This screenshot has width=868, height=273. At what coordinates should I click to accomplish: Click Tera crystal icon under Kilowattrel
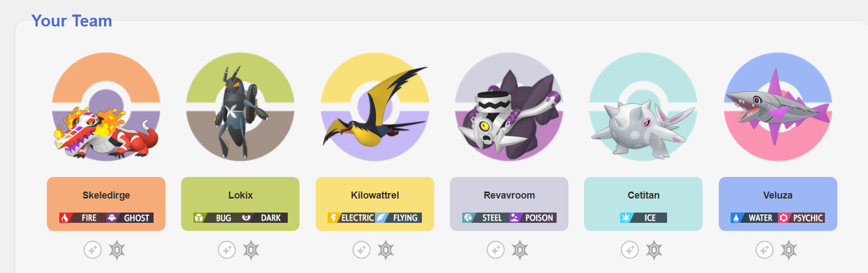tap(386, 250)
